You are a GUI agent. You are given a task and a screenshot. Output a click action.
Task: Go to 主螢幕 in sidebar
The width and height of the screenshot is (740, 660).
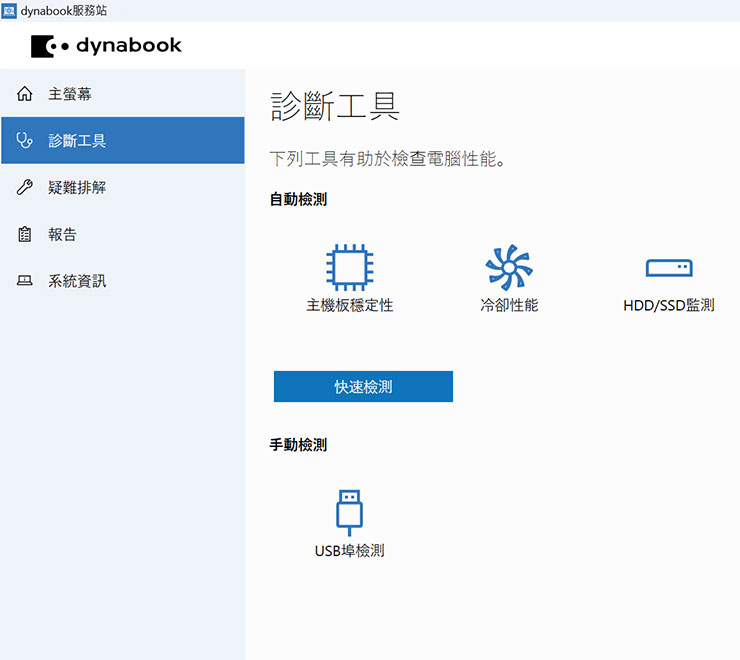pyautogui.click(x=123, y=93)
